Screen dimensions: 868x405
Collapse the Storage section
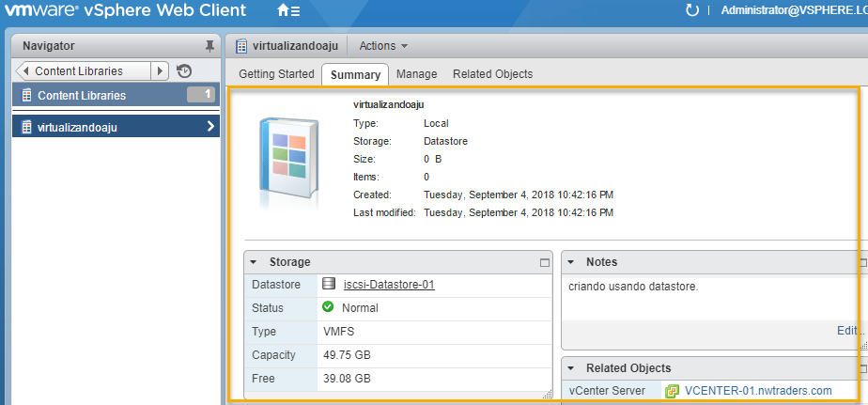(x=254, y=262)
